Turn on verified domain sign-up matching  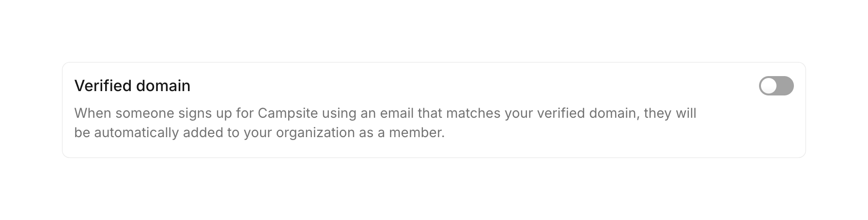tap(776, 86)
